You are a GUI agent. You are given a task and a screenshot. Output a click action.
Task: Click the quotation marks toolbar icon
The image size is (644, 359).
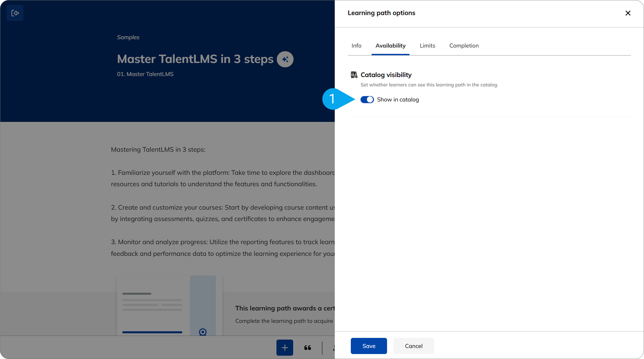307,348
